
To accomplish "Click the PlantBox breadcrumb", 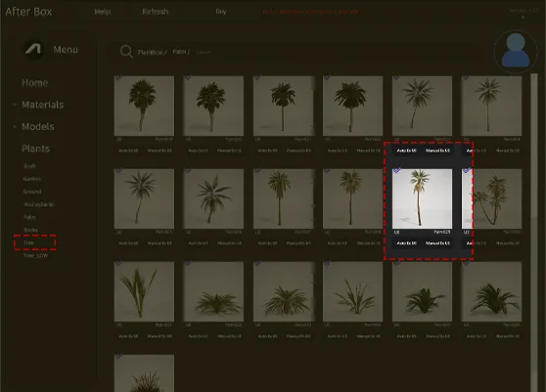I will [152, 52].
